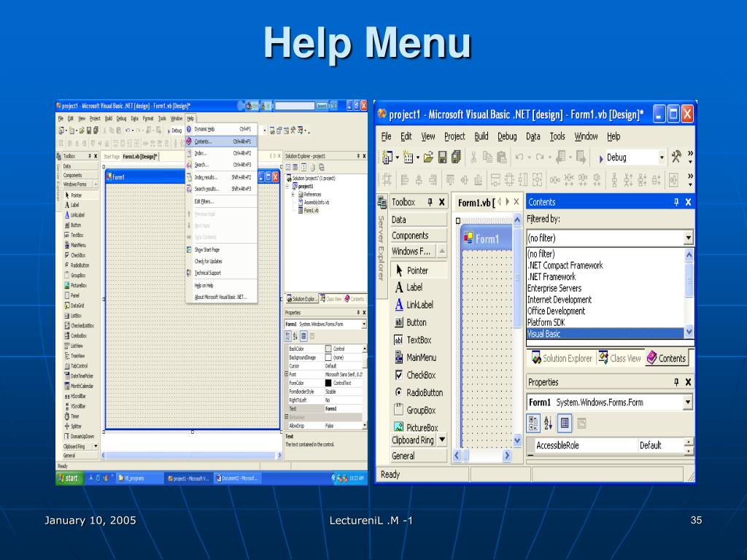
Task: Open Components section in right window Toolbox
Action: 419,236
